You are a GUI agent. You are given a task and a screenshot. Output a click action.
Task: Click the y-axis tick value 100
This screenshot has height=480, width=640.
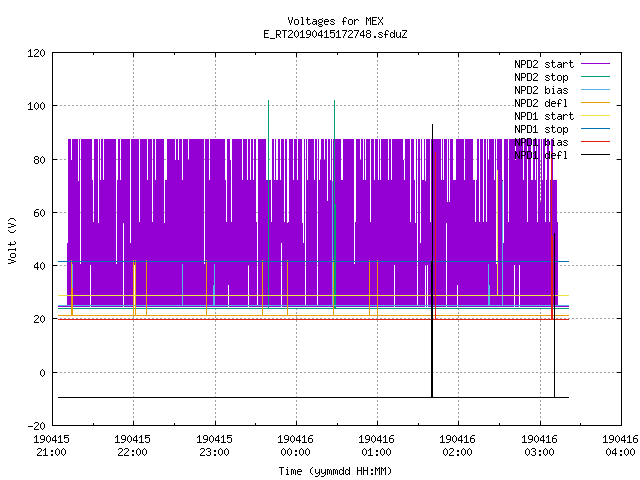pos(36,106)
